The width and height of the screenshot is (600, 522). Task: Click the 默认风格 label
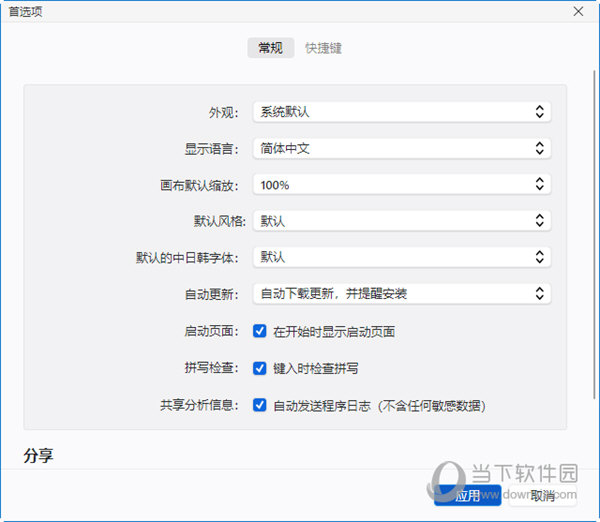[220, 221]
